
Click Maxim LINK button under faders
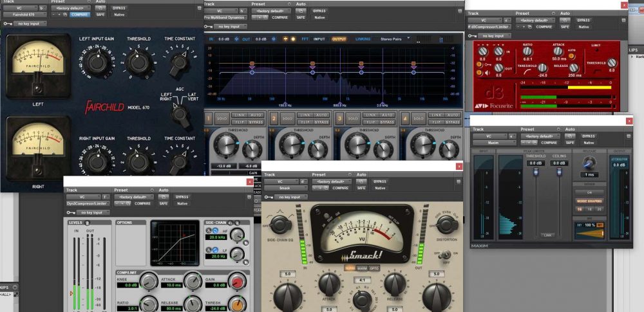(547, 235)
